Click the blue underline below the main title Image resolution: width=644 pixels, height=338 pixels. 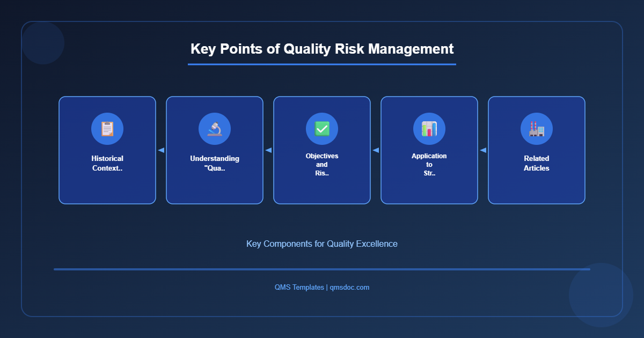pyautogui.click(x=321, y=64)
